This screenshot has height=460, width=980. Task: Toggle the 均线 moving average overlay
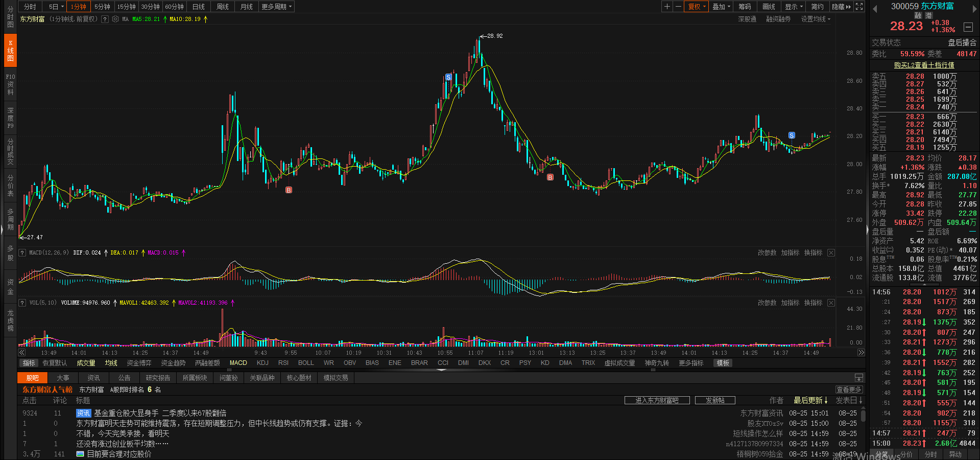click(111, 363)
